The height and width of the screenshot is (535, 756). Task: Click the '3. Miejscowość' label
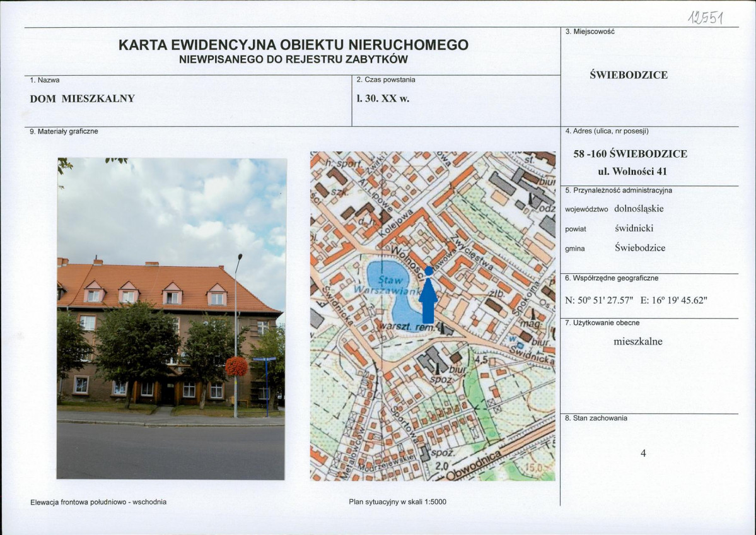pos(590,32)
